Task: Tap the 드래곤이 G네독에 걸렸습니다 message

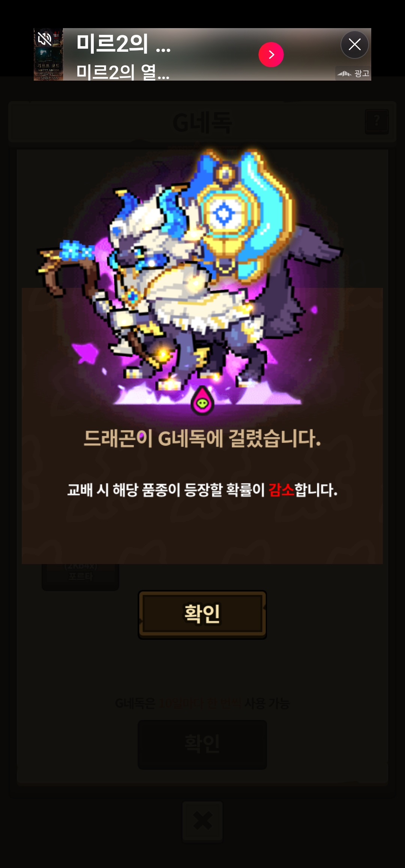Action: [x=202, y=438]
